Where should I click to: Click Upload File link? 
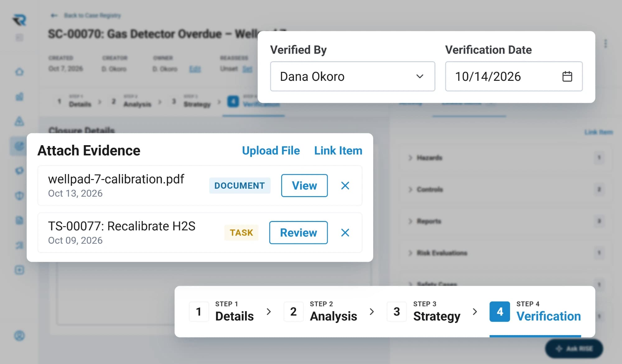pos(271,150)
